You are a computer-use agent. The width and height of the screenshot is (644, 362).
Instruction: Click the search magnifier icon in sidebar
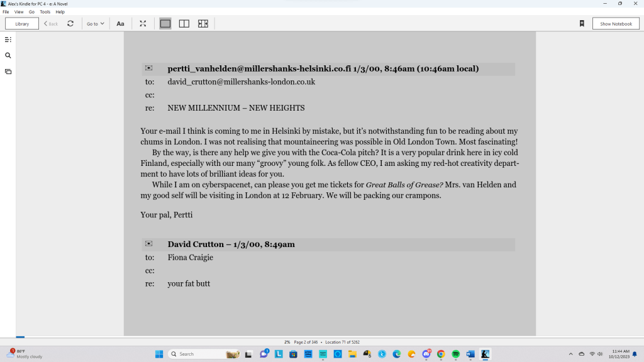tap(8, 55)
